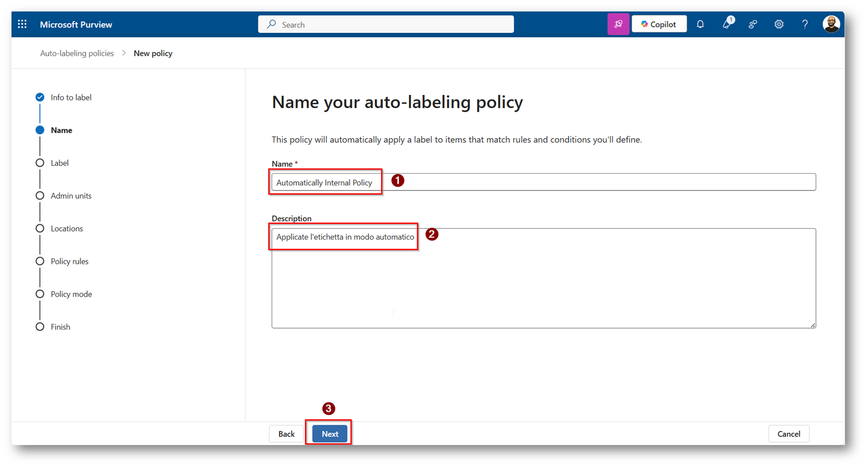This screenshot has height=468, width=868.
Task: Open the notifications bell icon
Action: (x=700, y=25)
